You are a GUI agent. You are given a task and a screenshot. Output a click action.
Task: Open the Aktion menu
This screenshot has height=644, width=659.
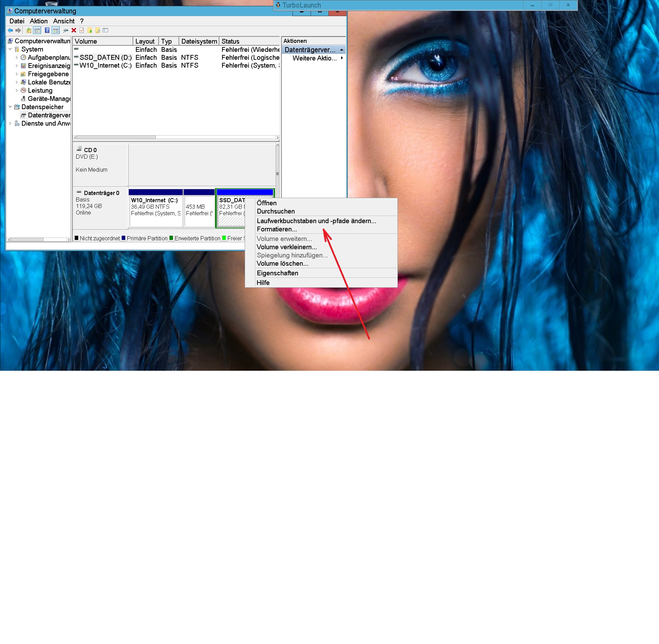(38, 21)
